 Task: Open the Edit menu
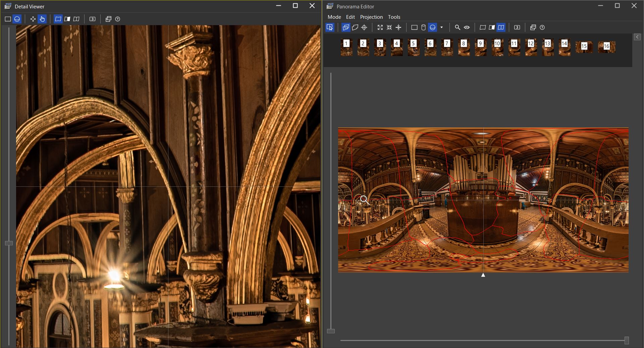pos(351,17)
